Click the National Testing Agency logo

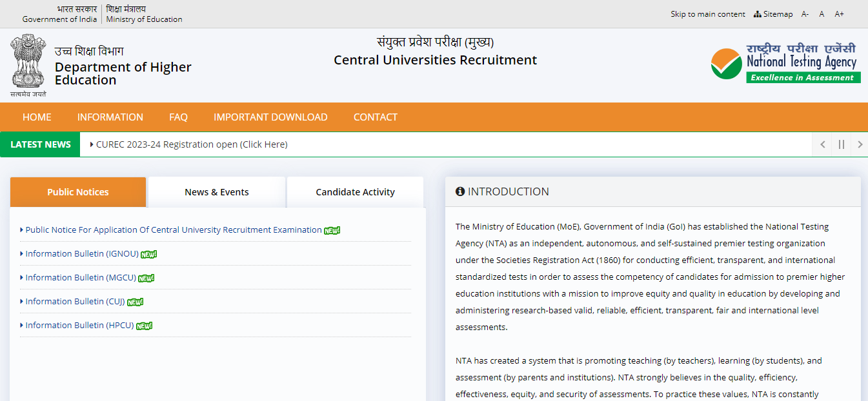coord(785,63)
